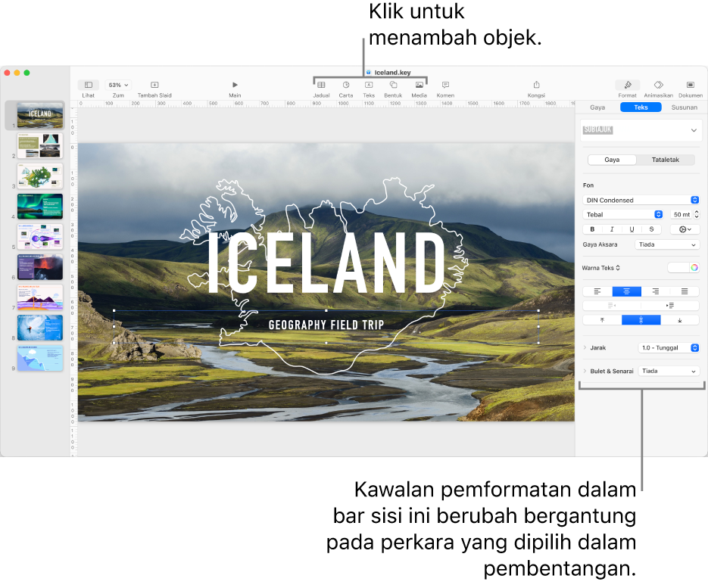Expand the Jarak spacing section

tap(585, 347)
